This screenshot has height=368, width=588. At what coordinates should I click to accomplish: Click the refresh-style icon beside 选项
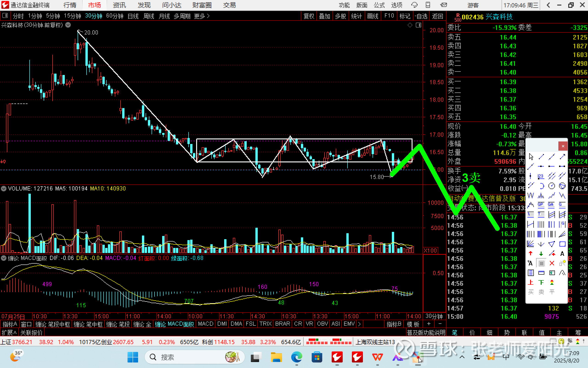pyautogui.click(x=414, y=5)
